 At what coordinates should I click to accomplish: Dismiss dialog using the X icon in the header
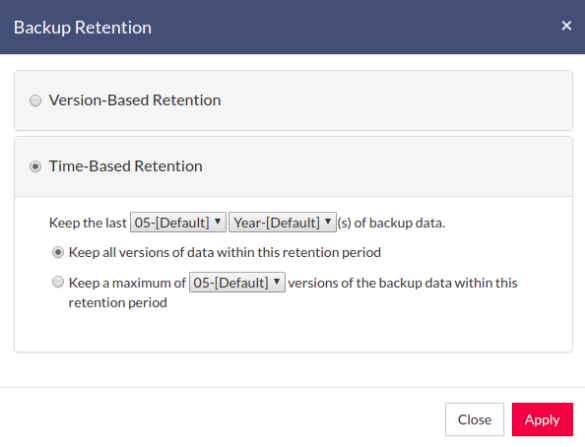click(x=566, y=26)
